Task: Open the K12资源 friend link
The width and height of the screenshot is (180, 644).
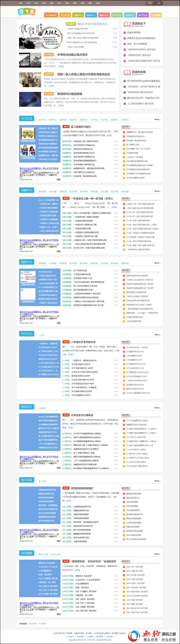Action: coord(42,624)
